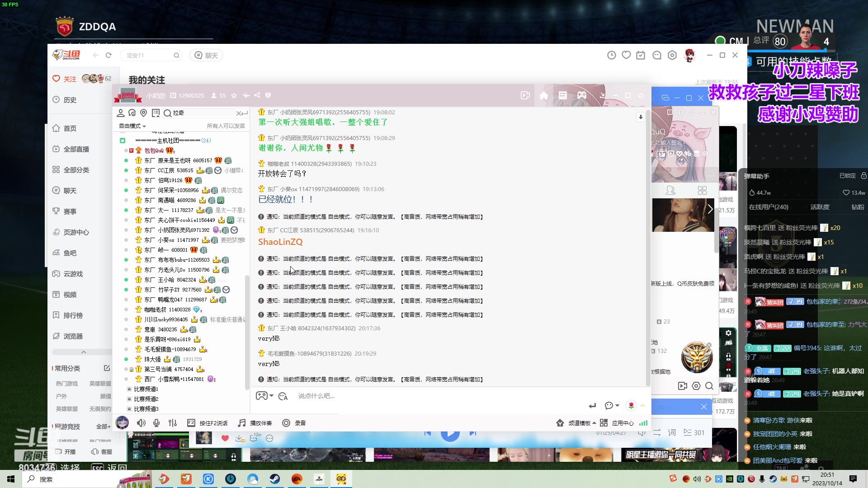Toggle lock icon in 弹幕助手 panel
This screenshot has width=868, height=488.
pyautogui.click(x=863, y=175)
